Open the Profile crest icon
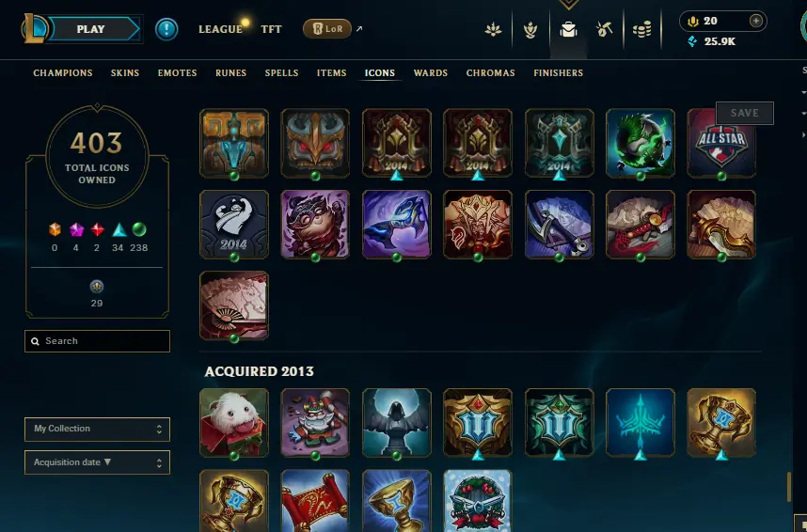 point(530,29)
